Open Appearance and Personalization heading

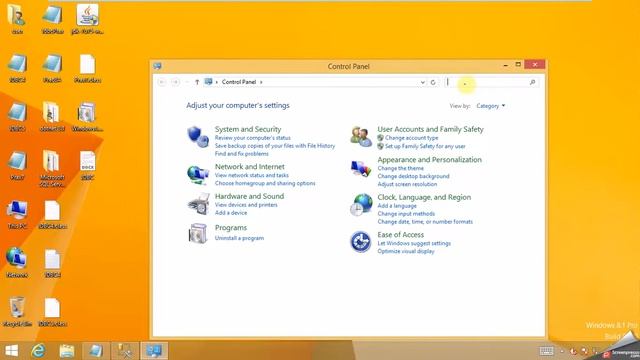429,160
